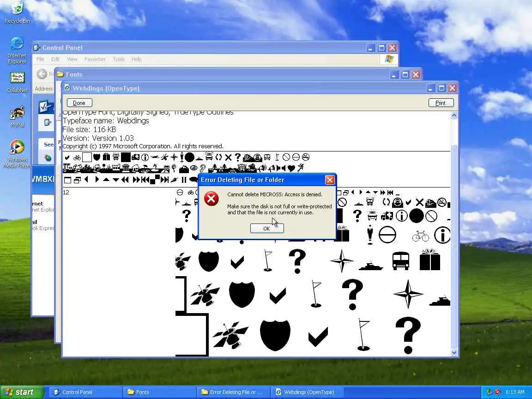Click scroll down arrow in Webdings viewer
This screenshot has height=399, width=532.
point(454,352)
